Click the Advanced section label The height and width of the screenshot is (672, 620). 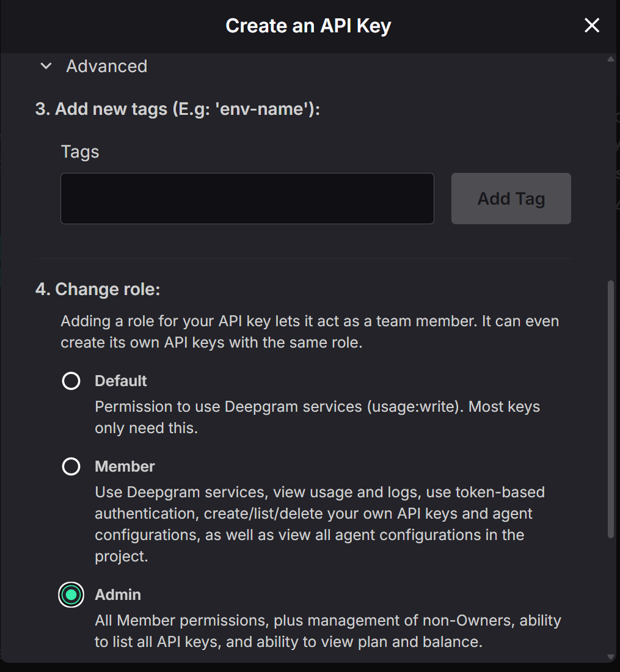(107, 67)
